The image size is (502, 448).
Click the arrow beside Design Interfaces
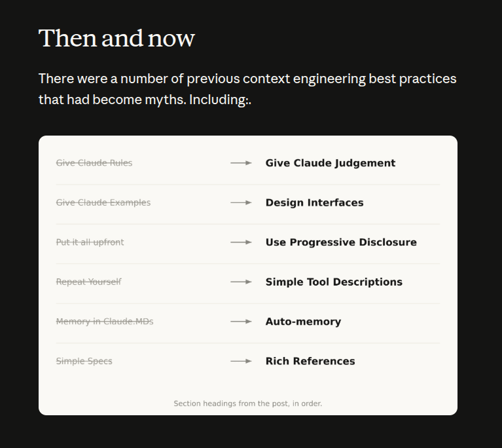pos(241,202)
